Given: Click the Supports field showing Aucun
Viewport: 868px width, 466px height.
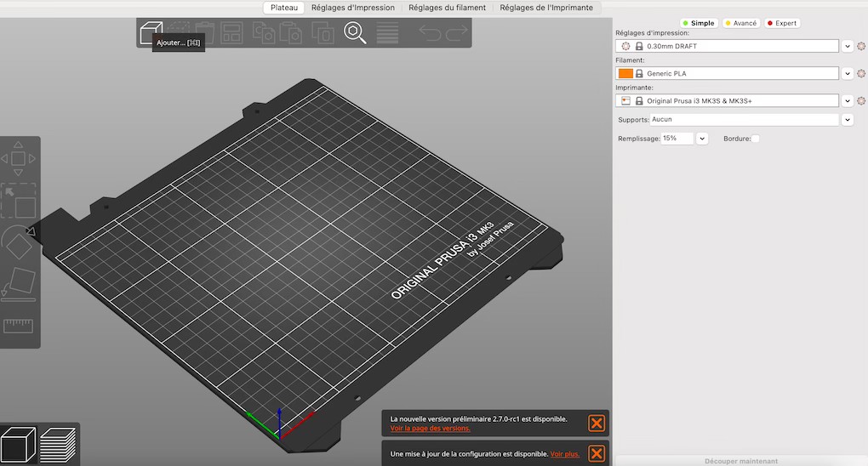Looking at the screenshot, I should coord(744,120).
